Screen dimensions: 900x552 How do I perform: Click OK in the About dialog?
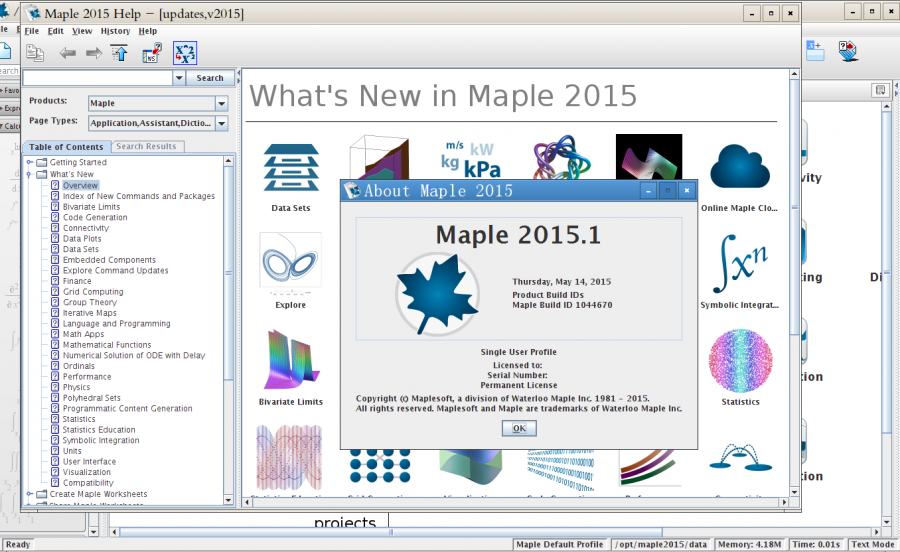pos(519,428)
